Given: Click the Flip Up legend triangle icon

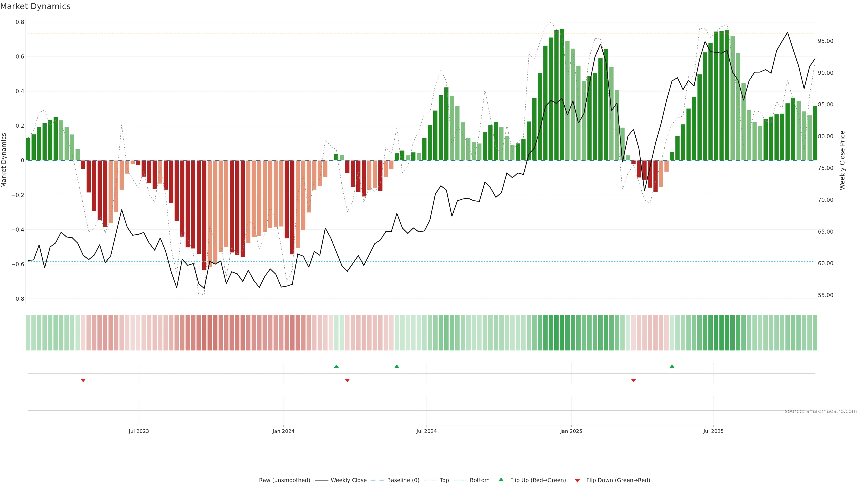Looking at the screenshot, I should pos(501,480).
